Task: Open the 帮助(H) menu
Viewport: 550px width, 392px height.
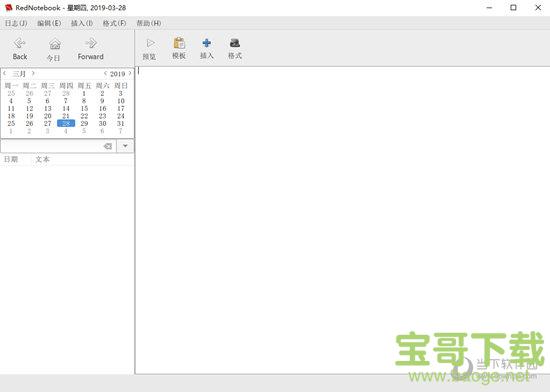Action: tap(149, 23)
